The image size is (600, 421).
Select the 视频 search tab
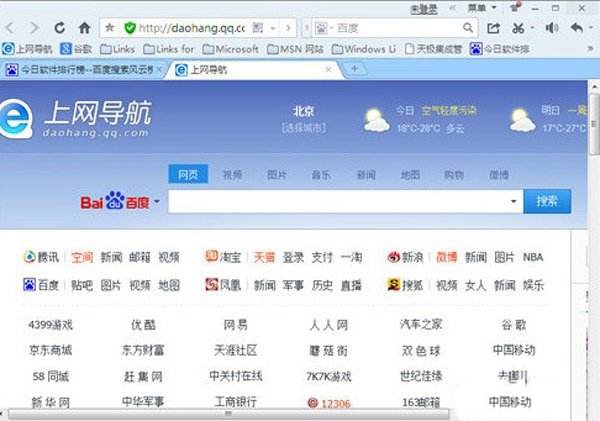pyautogui.click(x=232, y=175)
